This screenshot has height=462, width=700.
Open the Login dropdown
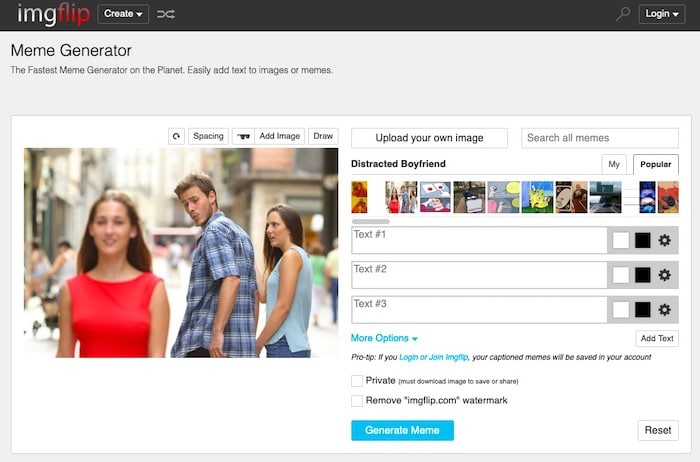point(661,14)
